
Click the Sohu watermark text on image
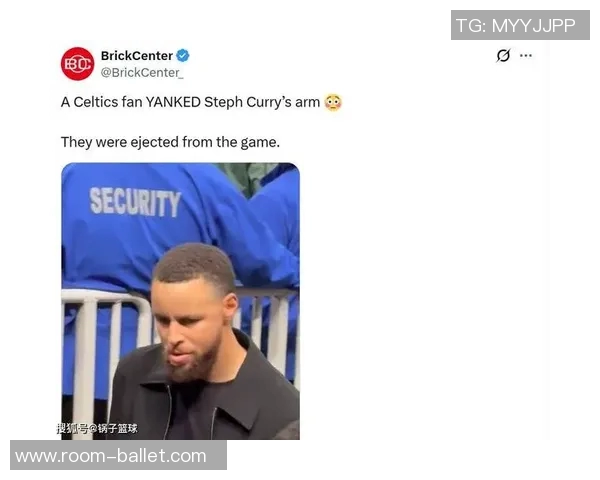point(97,428)
